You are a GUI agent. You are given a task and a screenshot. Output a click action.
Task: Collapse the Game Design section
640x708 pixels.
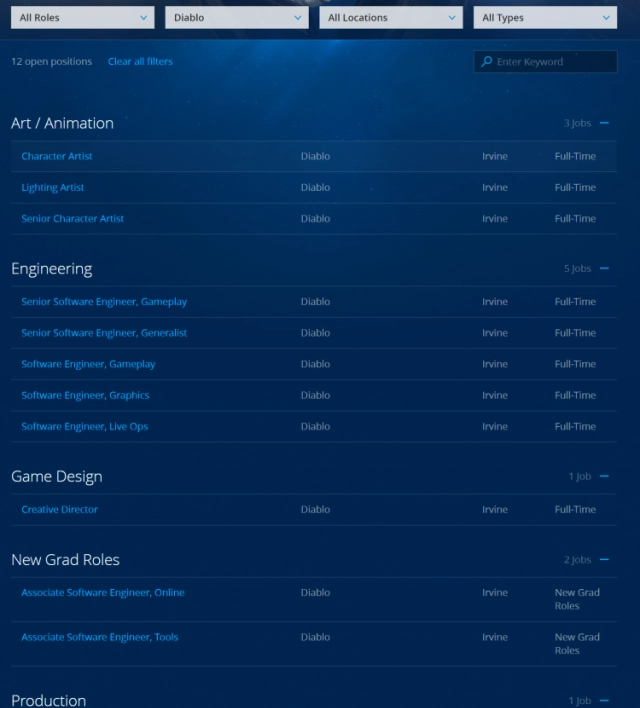[604, 477]
